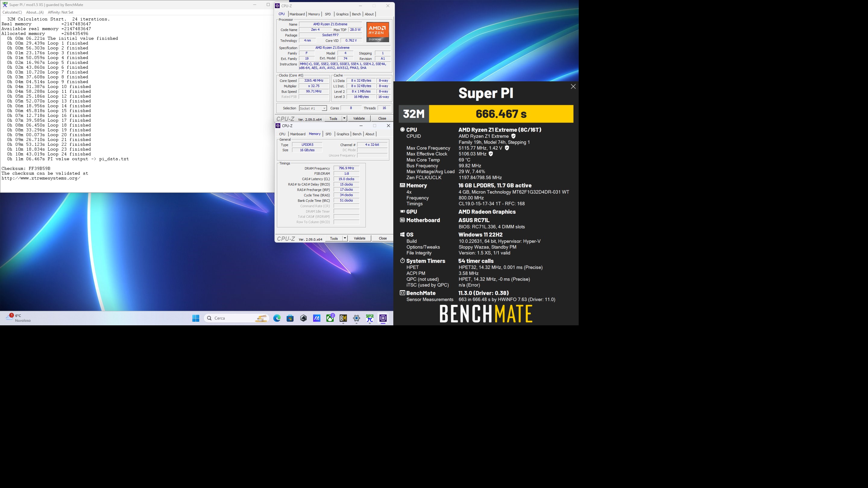Click the Cerca search box on taskbar
Image resolution: width=868 pixels, height=488 pixels.
tap(237, 318)
